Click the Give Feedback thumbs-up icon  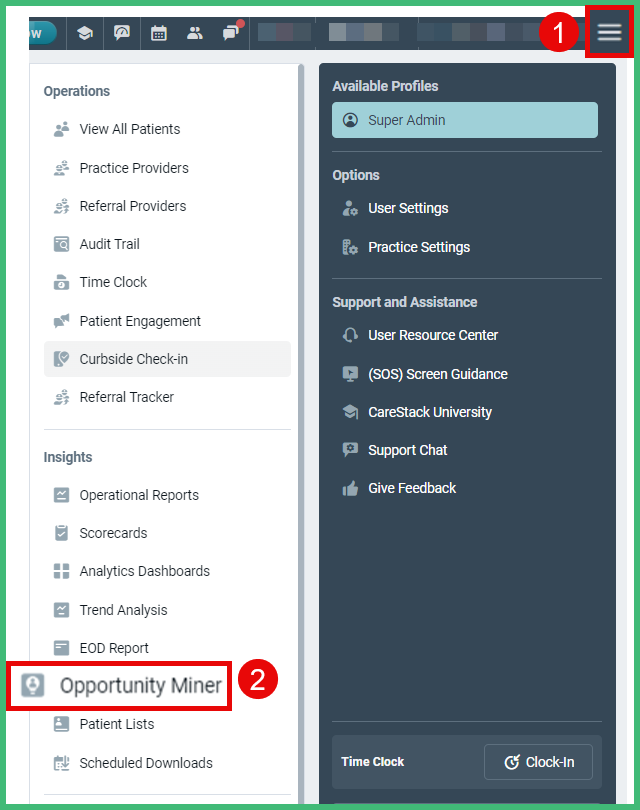click(350, 488)
